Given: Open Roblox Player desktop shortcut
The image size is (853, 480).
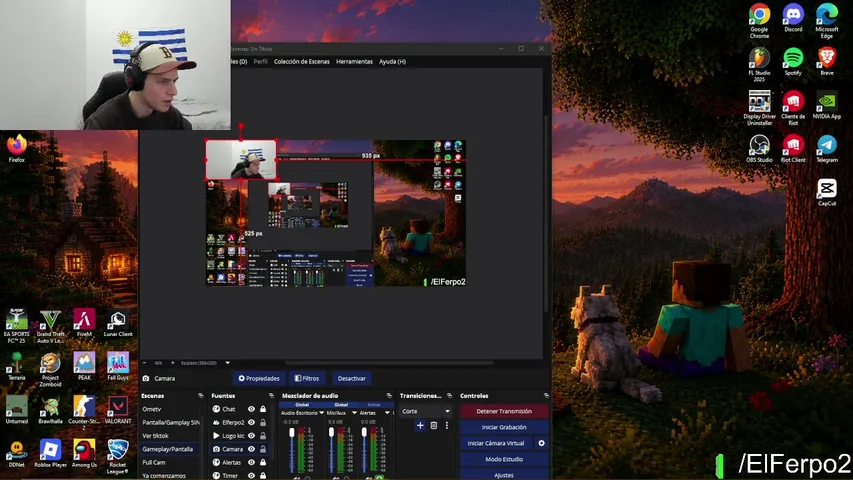Looking at the screenshot, I should pyautogui.click(x=50, y=453).
